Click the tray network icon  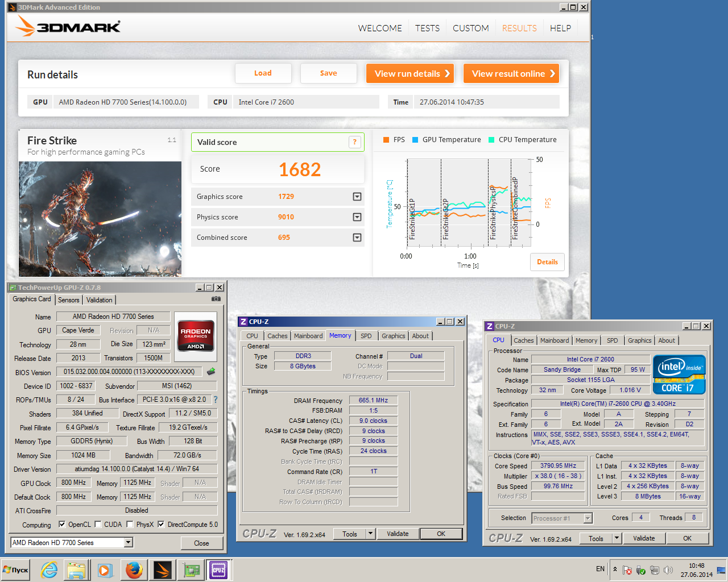click(655, 570)
